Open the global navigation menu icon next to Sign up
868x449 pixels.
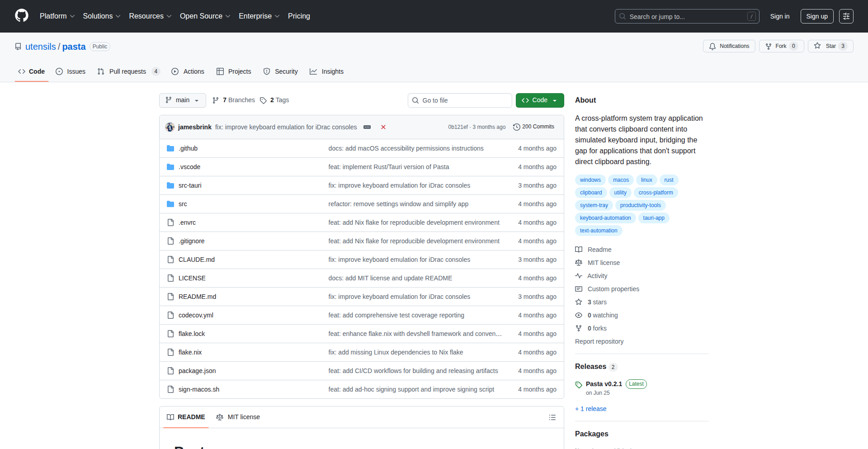tap(846, 16)
